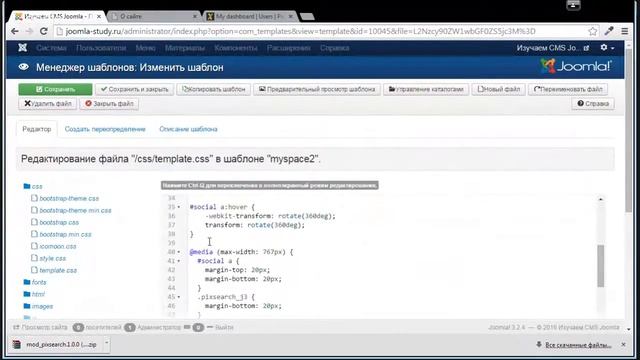Click the Joomla logo icon in the admin menu
The width and height of the screenshot is (640, 360).
23,48
